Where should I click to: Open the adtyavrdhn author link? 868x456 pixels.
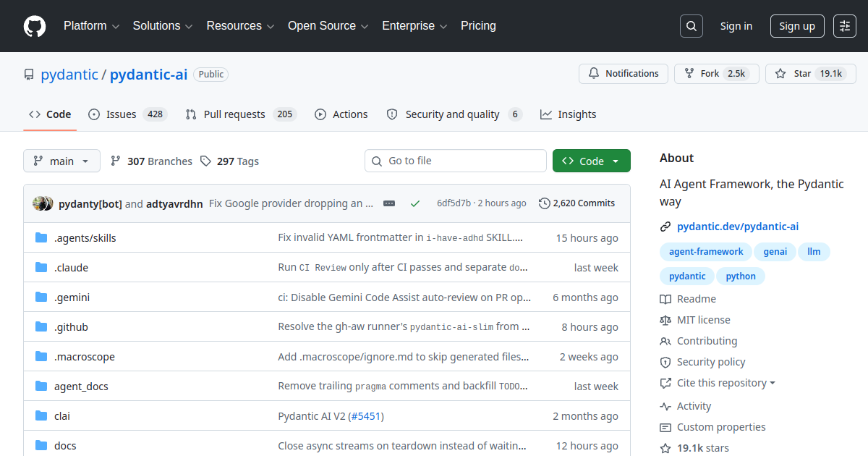(174, 203)
